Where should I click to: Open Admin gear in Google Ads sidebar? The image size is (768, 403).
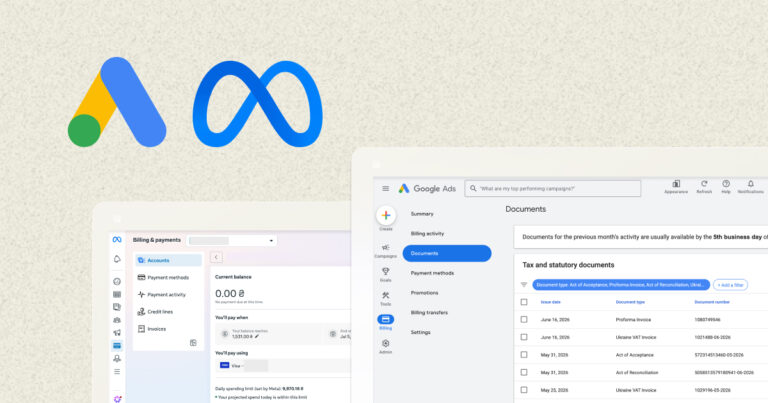(385, 346)
